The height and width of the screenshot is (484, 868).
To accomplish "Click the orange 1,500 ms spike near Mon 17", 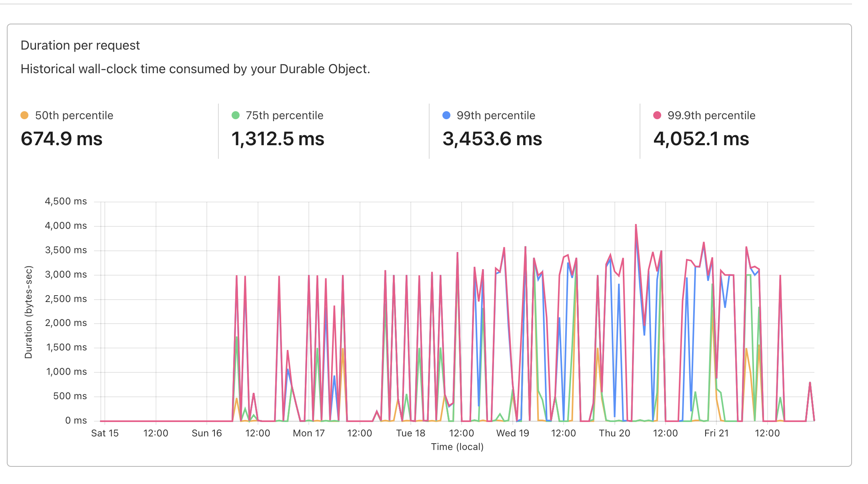I will click(x=342, y=348).
